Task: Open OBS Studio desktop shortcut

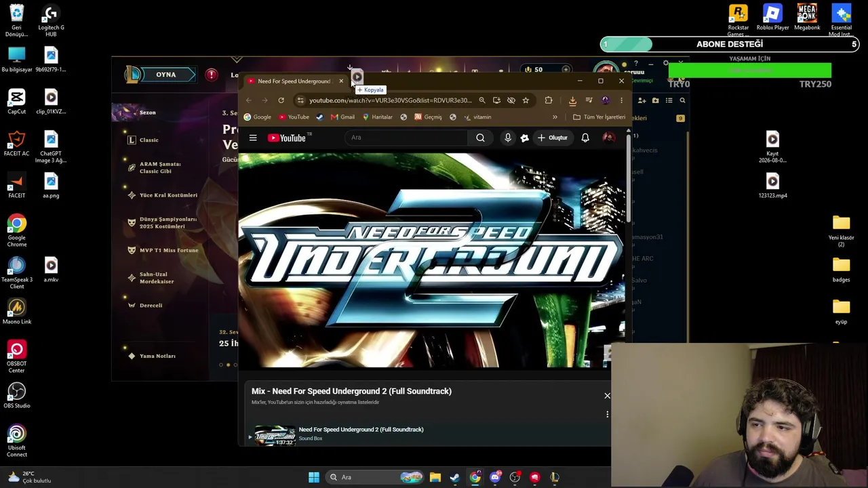Action: click(x=17, y=396)
